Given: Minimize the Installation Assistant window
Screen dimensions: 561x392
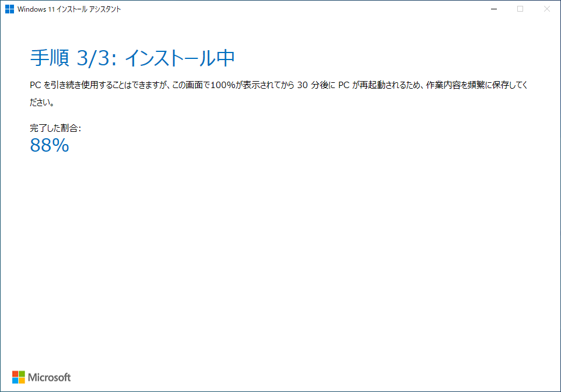Looking at the screenshot, I should 493,9.
